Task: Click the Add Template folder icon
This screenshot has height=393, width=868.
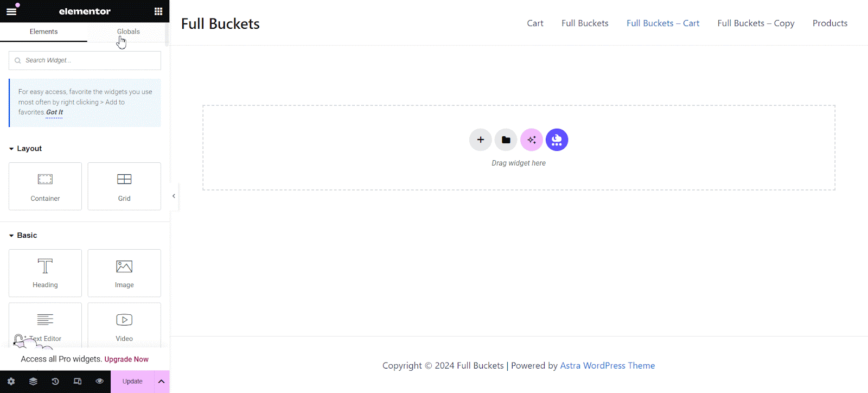Action: pyautogui.click(x=506, y=140)
